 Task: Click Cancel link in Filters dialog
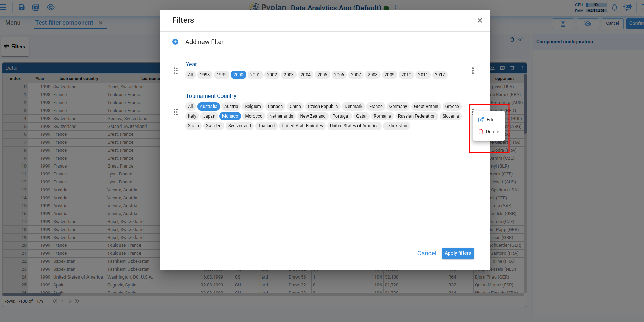tap(426, 253)
